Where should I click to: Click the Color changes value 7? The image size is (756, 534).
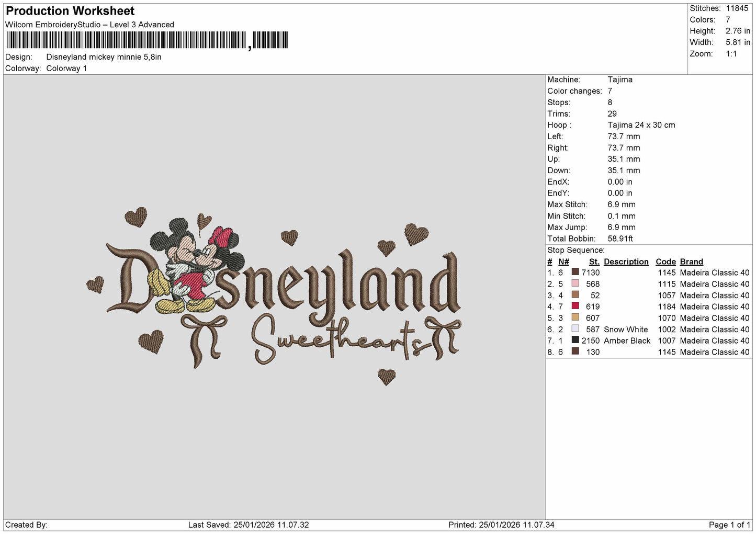pyautogui.click(x=610, y=91)
